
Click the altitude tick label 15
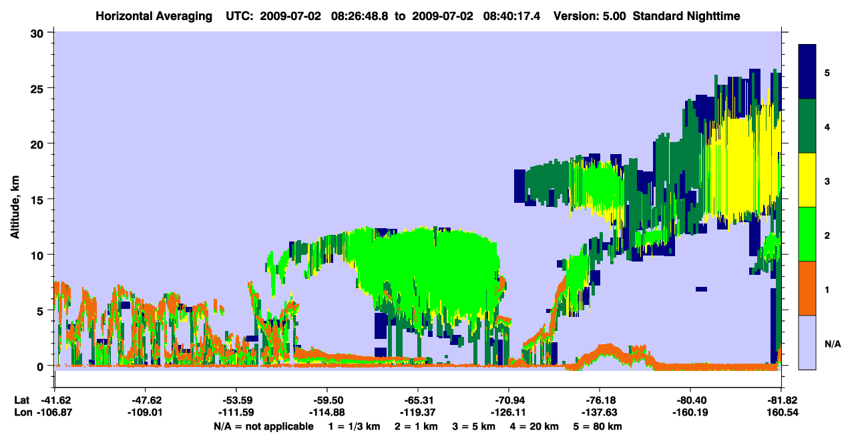click(38, 199)
